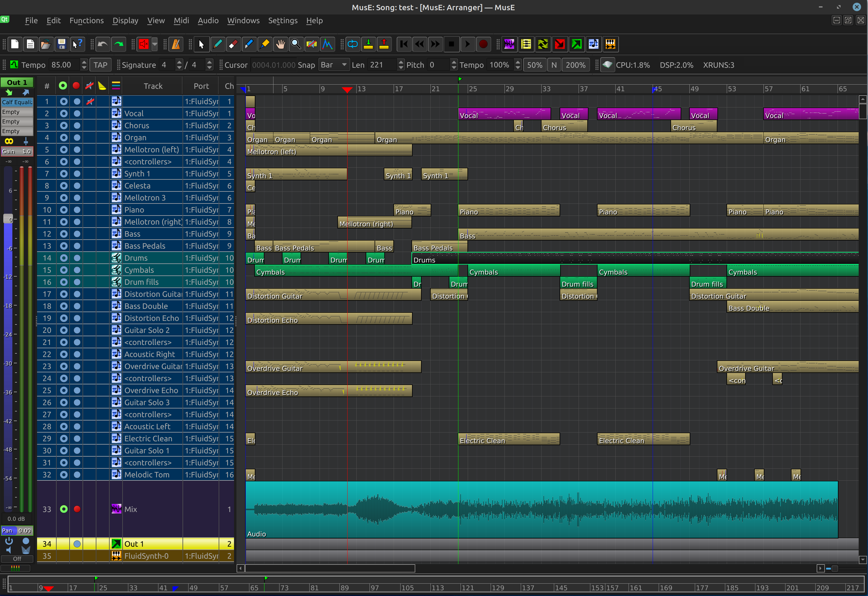This screenshot has width=868, height=596.
Task: Click the loop between locators icon
Action: [x=352, y=45]
